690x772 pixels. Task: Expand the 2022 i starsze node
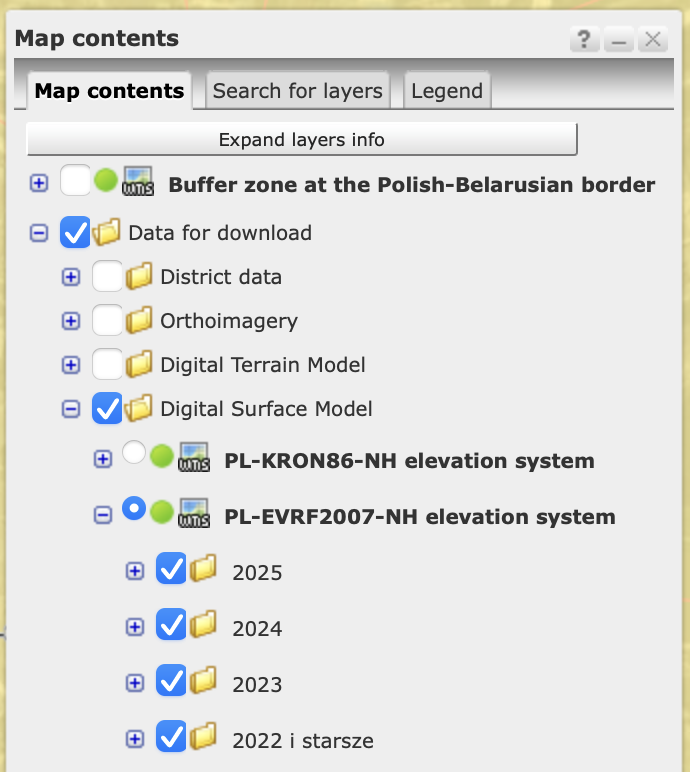point(135,739)
